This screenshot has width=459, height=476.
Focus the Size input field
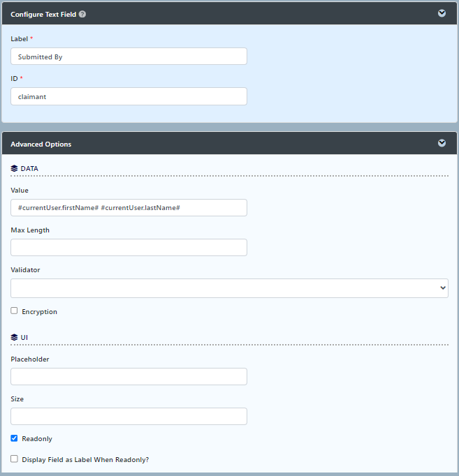click(129, 417)
